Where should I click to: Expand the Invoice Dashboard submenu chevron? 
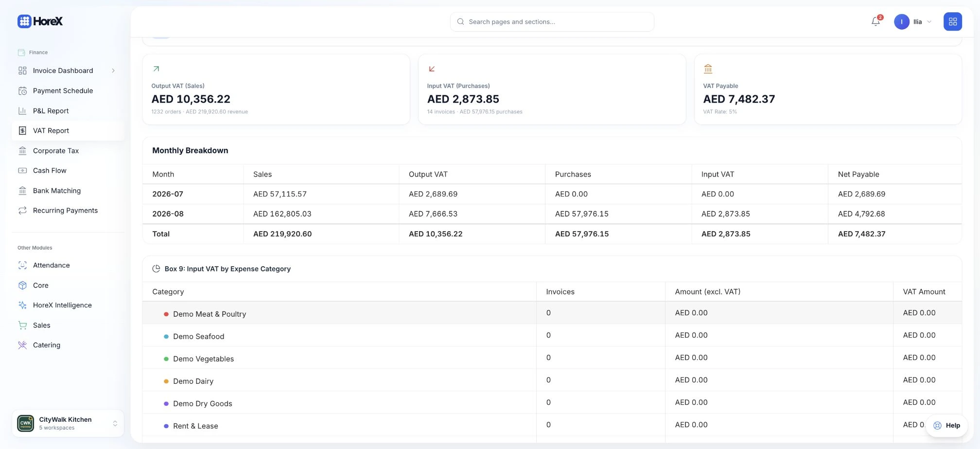tap(113, 71)
